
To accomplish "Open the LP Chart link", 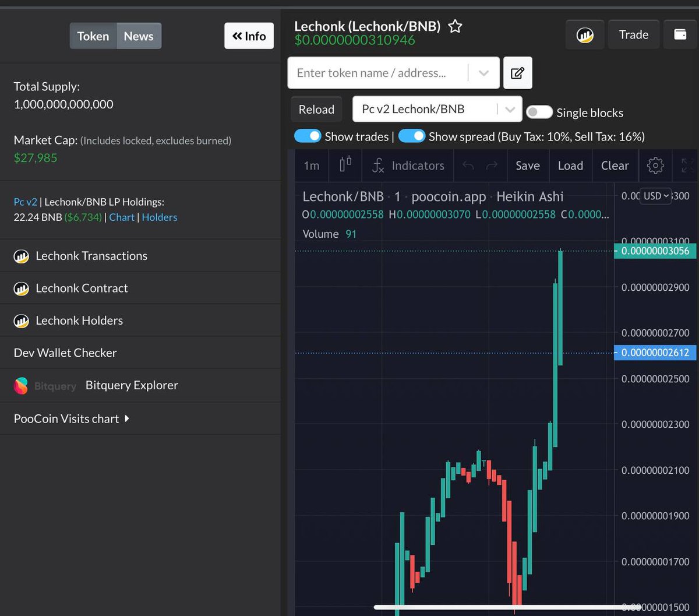I will pyautogui.click(x=122, y=217).
